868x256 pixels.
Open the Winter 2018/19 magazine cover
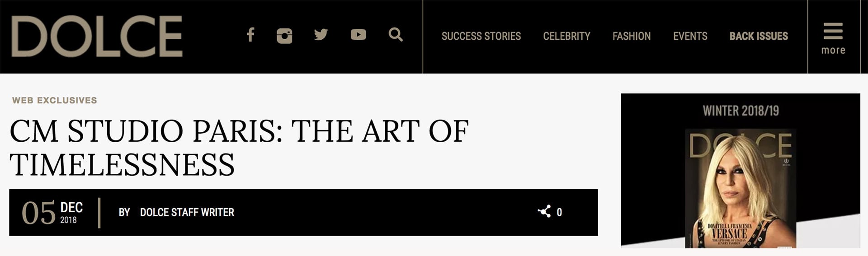coord(741,188)
